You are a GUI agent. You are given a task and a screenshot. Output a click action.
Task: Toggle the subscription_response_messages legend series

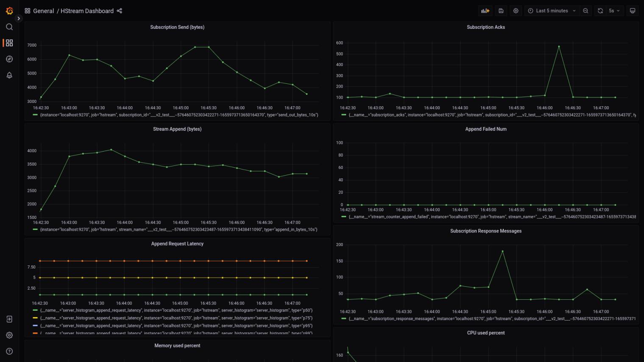click(x=492, y=319)
